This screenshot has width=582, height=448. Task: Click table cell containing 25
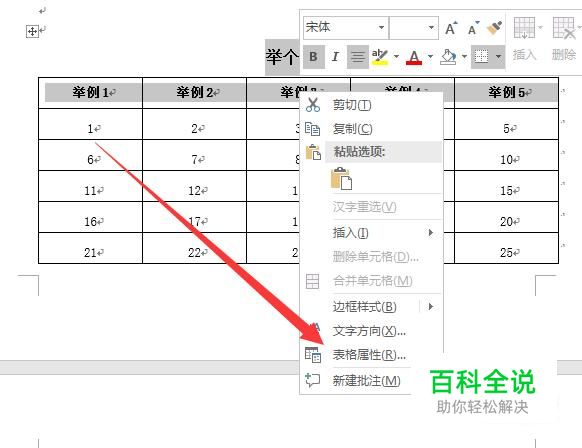pyautogui.click(x=507, y=248)
